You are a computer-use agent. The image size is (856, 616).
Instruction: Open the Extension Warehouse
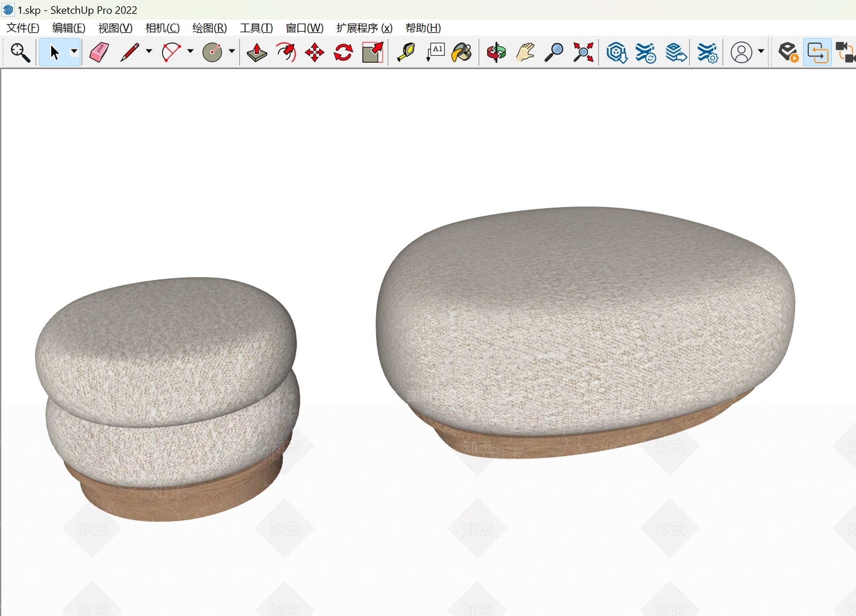coord(646,52)
